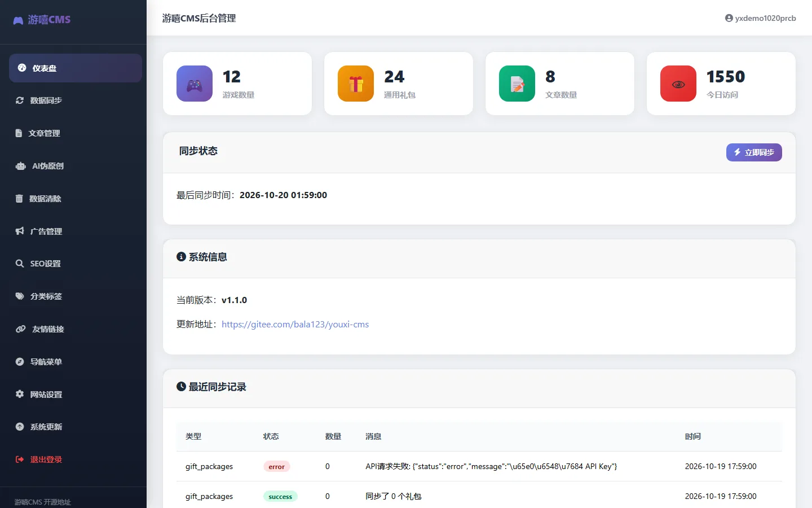
Task: Click the magnifier icon beside SEO设置
Action: click(x=20, y=264)
